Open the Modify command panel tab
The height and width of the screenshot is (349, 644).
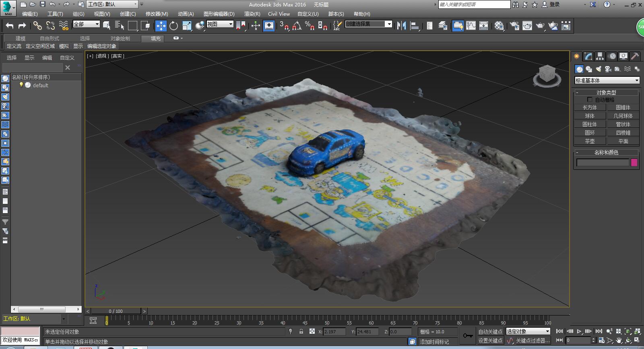[588, 56]
